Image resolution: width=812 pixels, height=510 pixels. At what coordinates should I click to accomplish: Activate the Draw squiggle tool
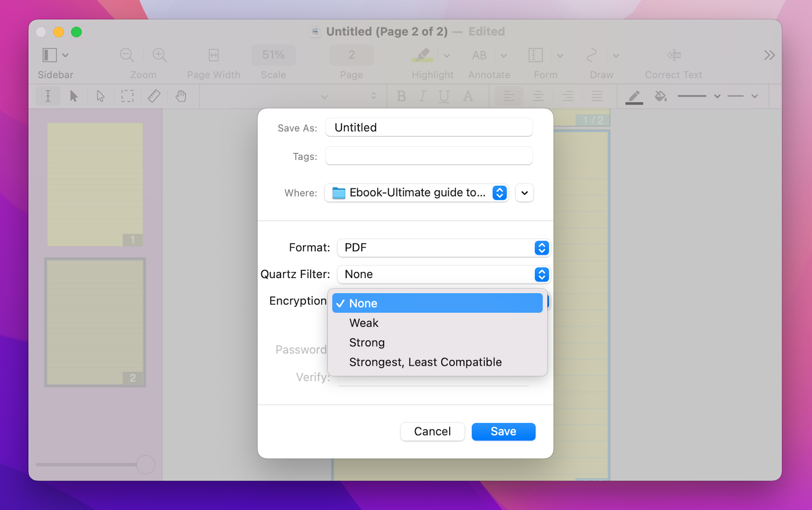(591, 56)
